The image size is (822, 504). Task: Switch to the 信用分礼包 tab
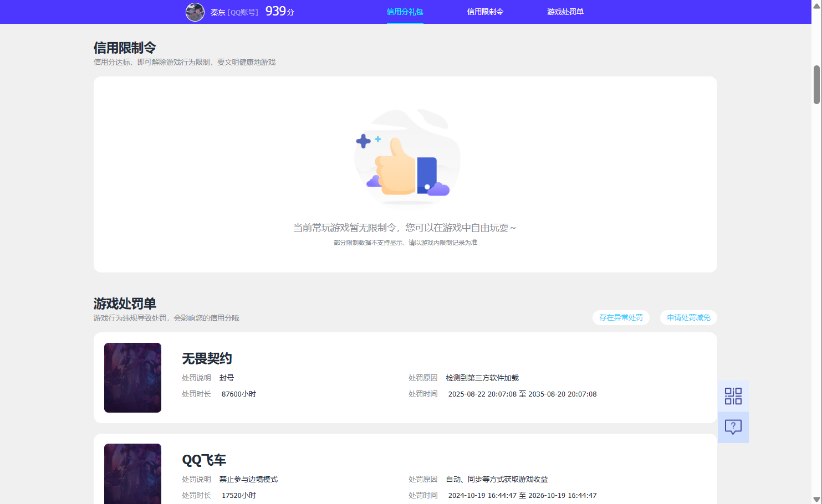click(405, 12)
